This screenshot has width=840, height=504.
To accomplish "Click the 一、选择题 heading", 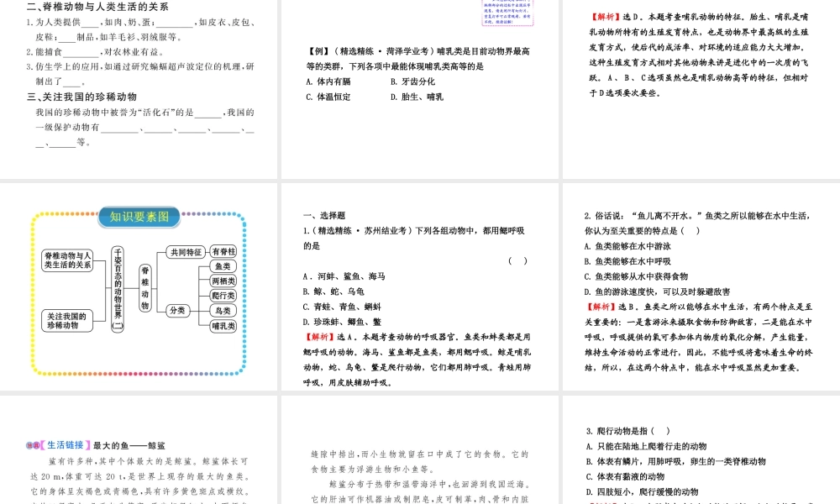I will coord(324,215).
